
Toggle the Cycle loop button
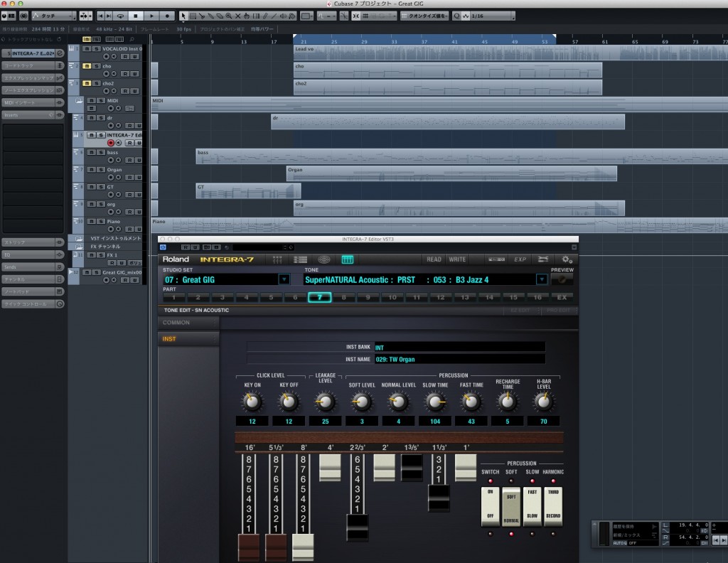coord(120,16)
